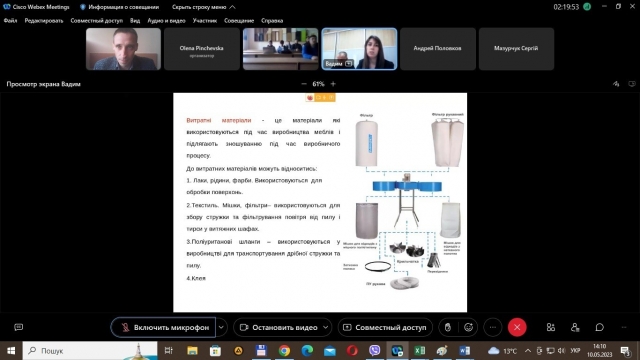Click Скрыть строку меню

[203, 7]
